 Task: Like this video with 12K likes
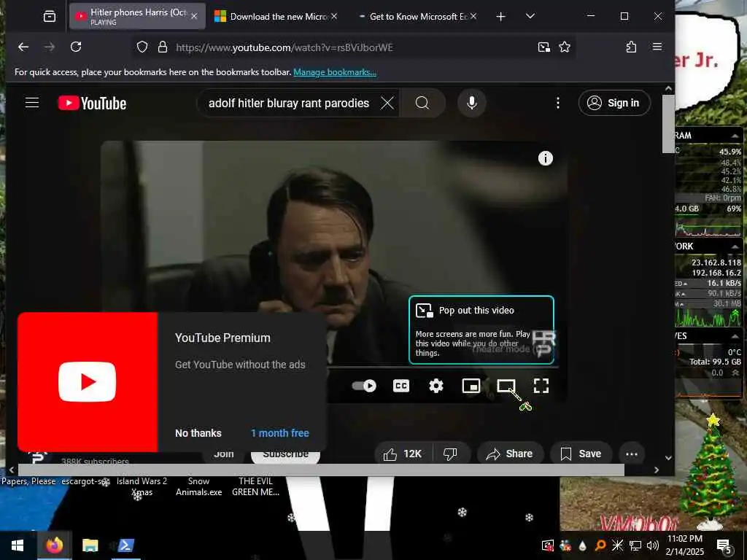click(x=403, y=454)
